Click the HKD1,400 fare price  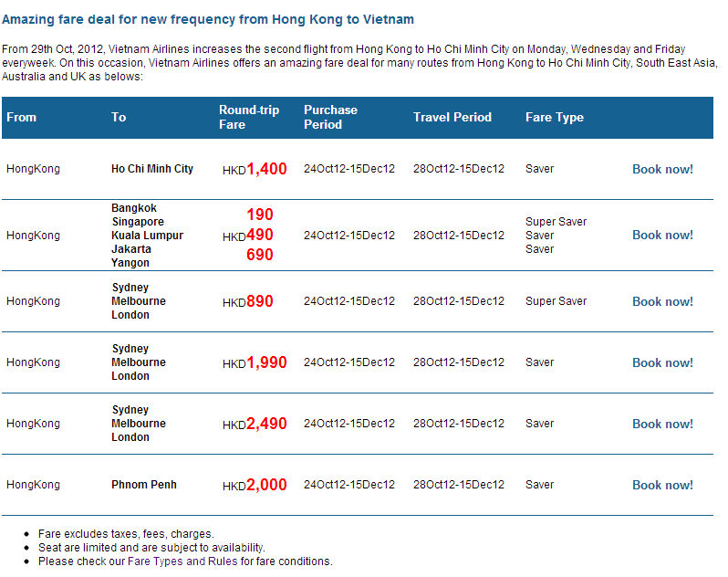click(x=255, y=169)
